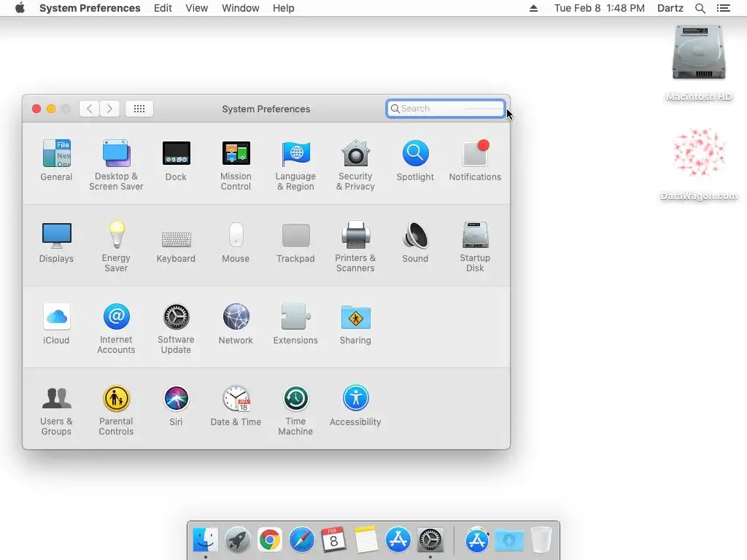This screenshot has height=560, width=747.
Task: Launch Google Chrome from the Dock
Action: tap(270, 540)
